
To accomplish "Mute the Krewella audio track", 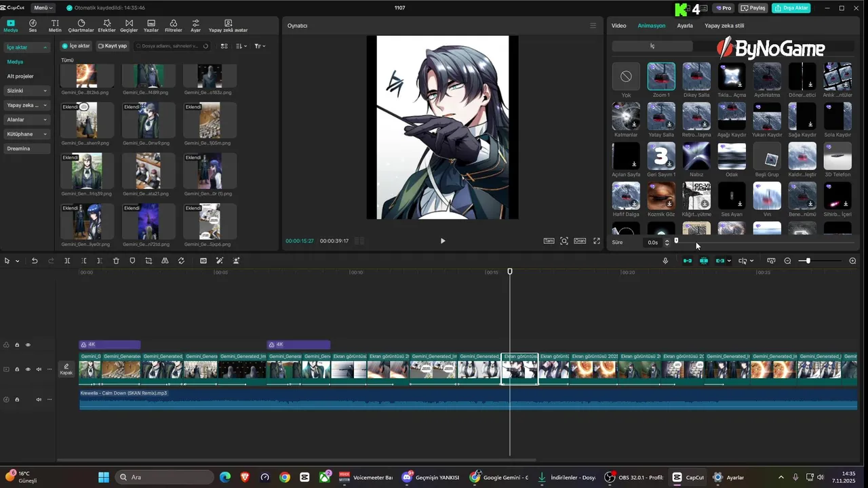I will (39, 399).
